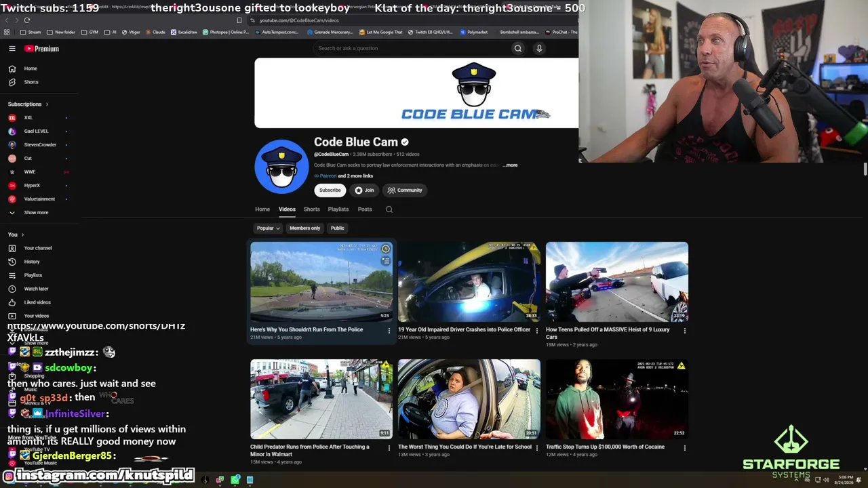The height and width of the screenshot is (488, 868).
Task: Play the Late for School video thumbnail
Action: click(469, 399)
